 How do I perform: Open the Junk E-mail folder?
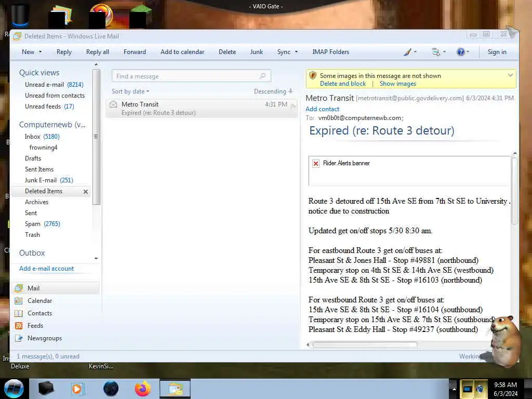[49, 180]
